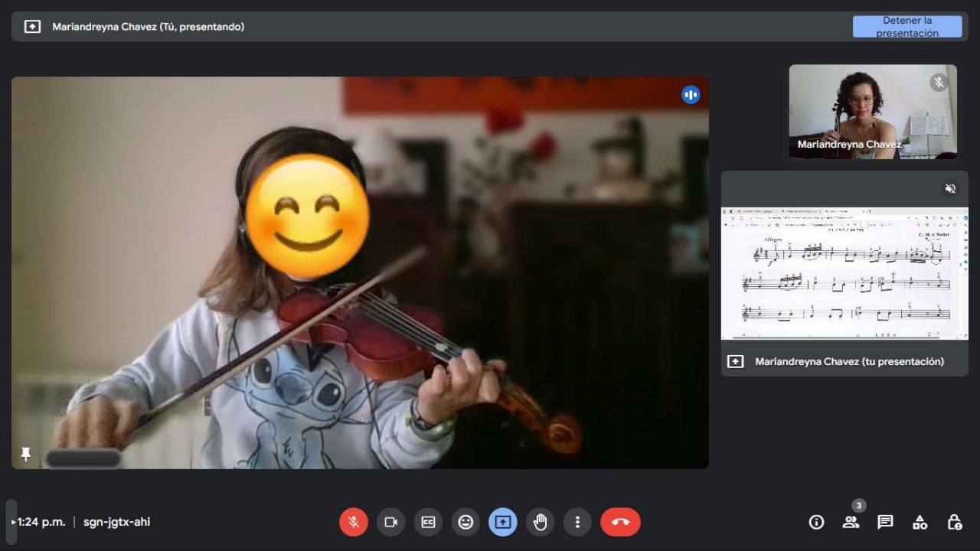Select Mariandreyna Chavez's camera thumbnail
The height and width of the screenshot is (551, 980).
pyautogui.click(x=873, y=112)
